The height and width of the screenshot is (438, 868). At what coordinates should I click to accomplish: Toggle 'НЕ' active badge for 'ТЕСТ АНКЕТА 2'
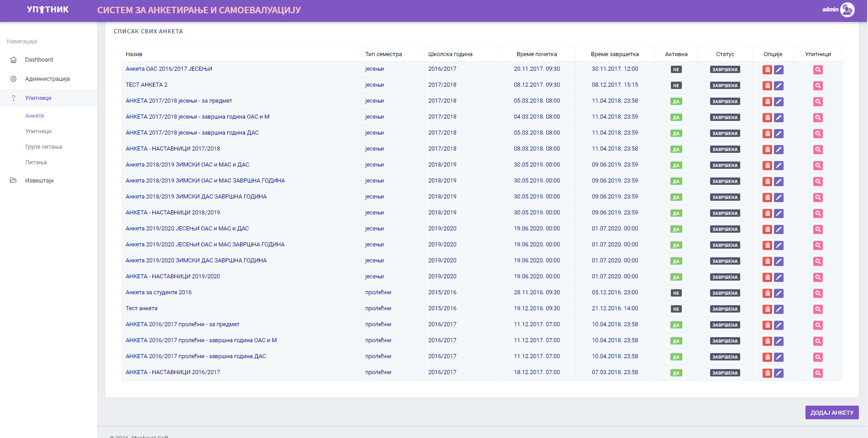[676, 86]
